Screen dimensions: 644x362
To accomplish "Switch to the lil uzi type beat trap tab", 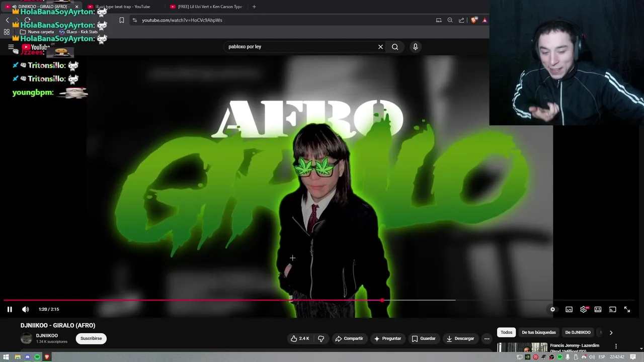I will coord(123,7).
